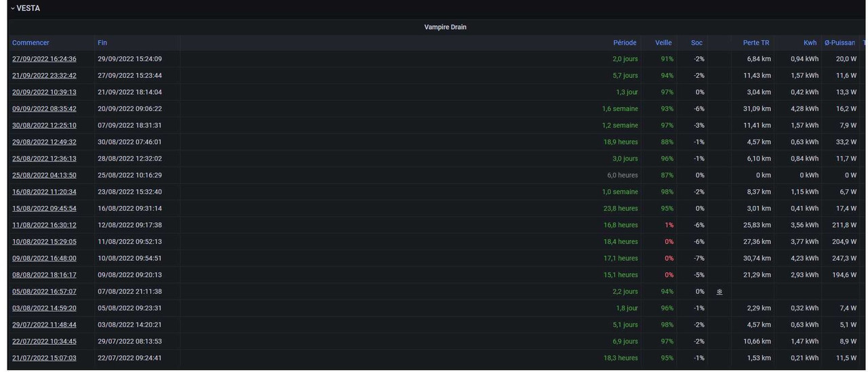Open link 11/08/2022 16:30:12
Screen dimensions: 868x372
click(44, 225)
